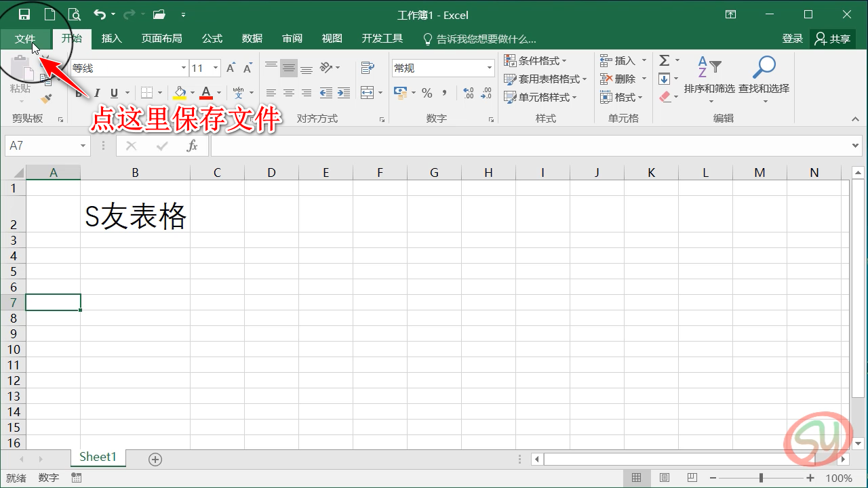Open Print Preview from quick access toolbar

pyautogui.click(x=75, y=14)
